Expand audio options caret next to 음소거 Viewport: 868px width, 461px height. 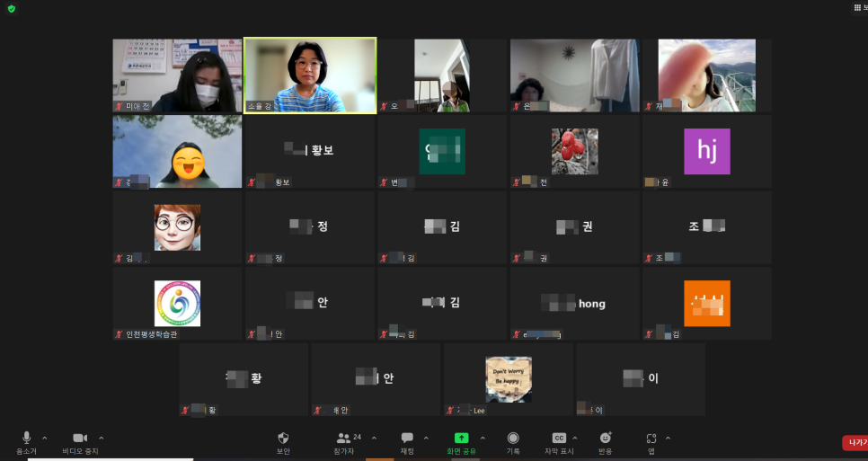click(45, 439)
